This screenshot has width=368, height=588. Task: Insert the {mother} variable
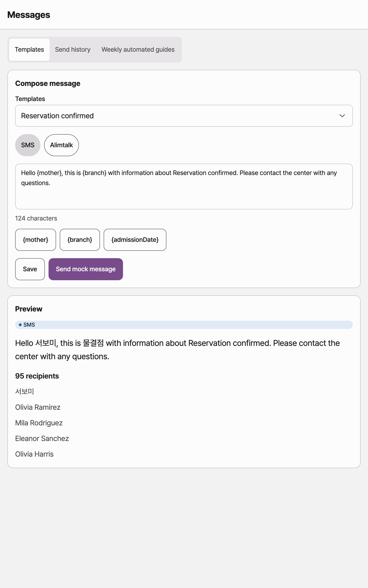(35, 240)
